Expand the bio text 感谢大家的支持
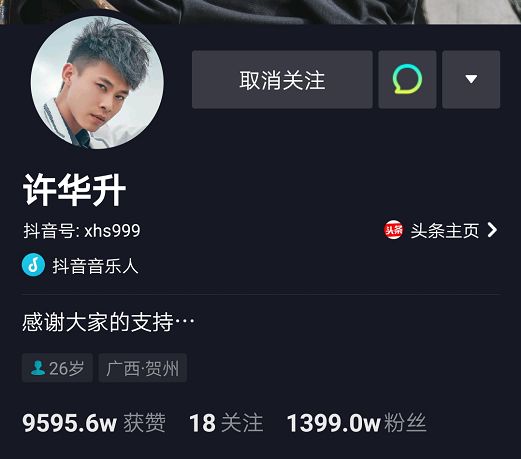The image size is (521, 459). point(108,322)
